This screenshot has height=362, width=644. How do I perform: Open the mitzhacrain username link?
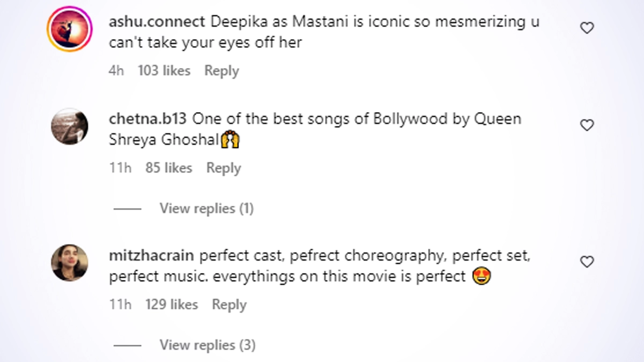click(x=151, y=256)
